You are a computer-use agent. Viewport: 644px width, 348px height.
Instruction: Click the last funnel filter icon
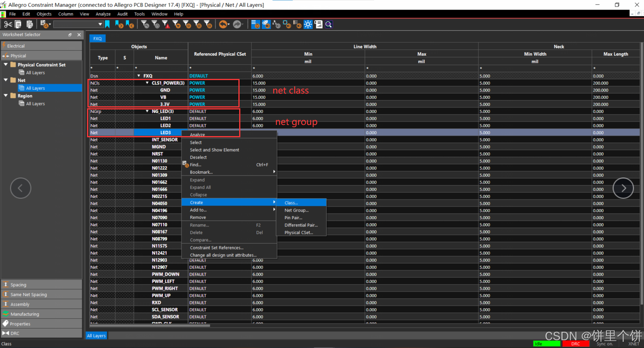[x=208, y=24]
